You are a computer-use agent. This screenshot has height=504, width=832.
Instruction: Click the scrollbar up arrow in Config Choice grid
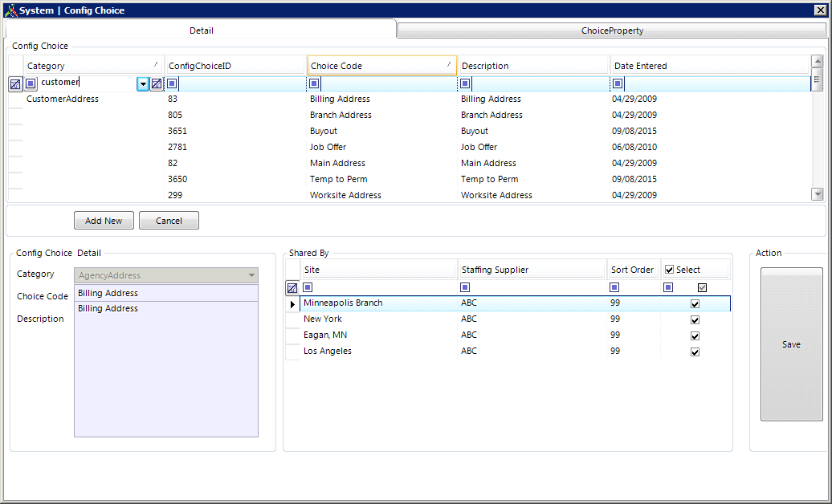tap(818, 61)
